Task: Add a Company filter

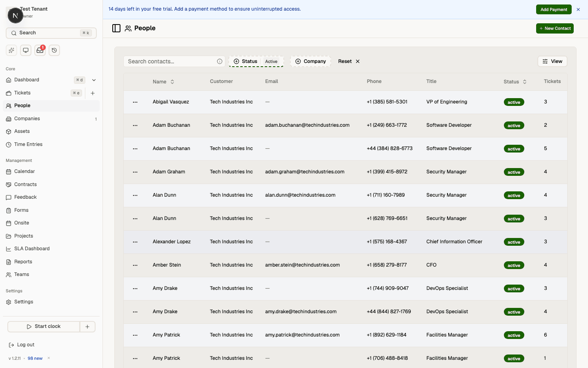Action: click(311, 61)
